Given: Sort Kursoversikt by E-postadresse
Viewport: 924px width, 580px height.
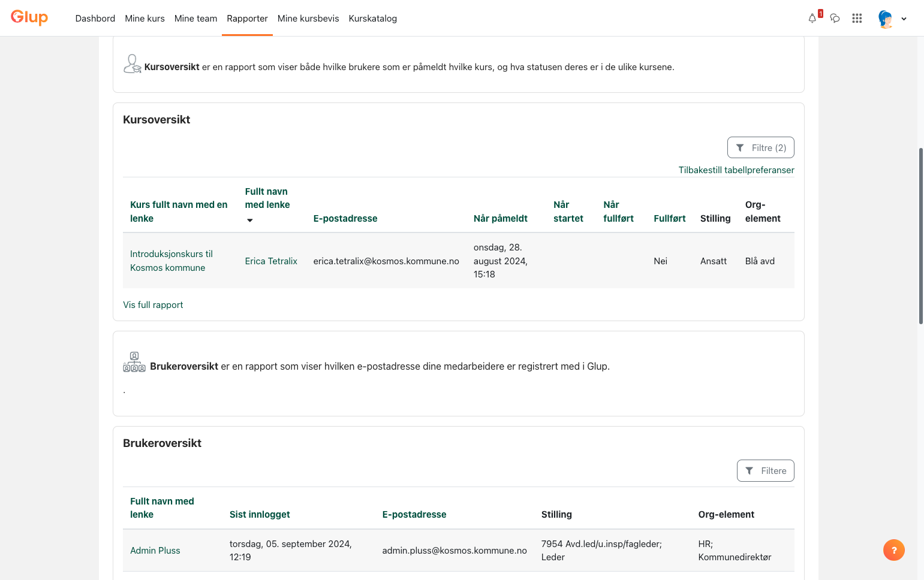Looking at the screenshot, I should point(345,218).
